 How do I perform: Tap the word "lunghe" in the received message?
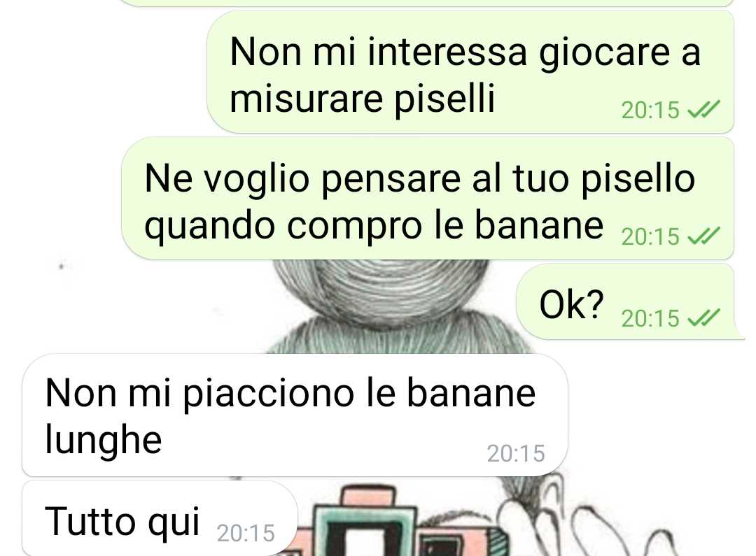(x=103, y=439)
